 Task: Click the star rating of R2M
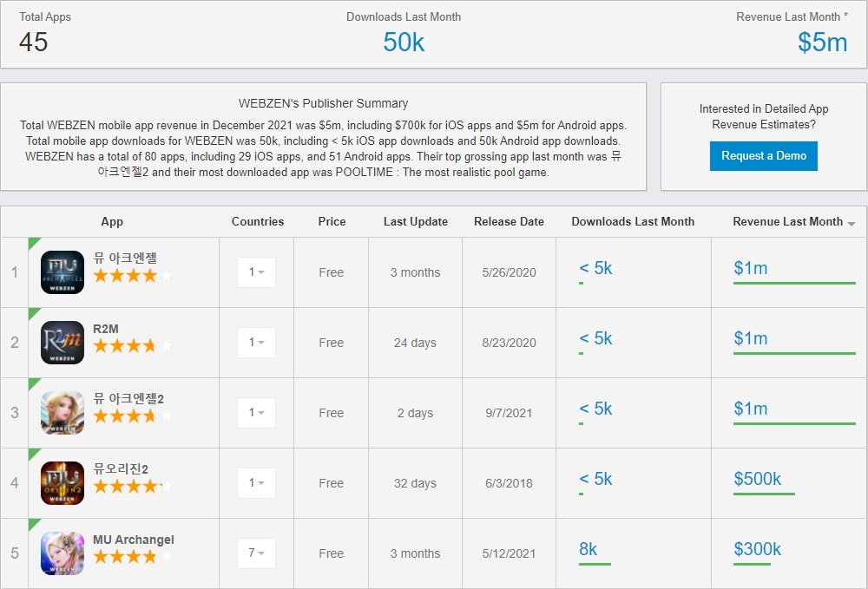tap(133, 346)
